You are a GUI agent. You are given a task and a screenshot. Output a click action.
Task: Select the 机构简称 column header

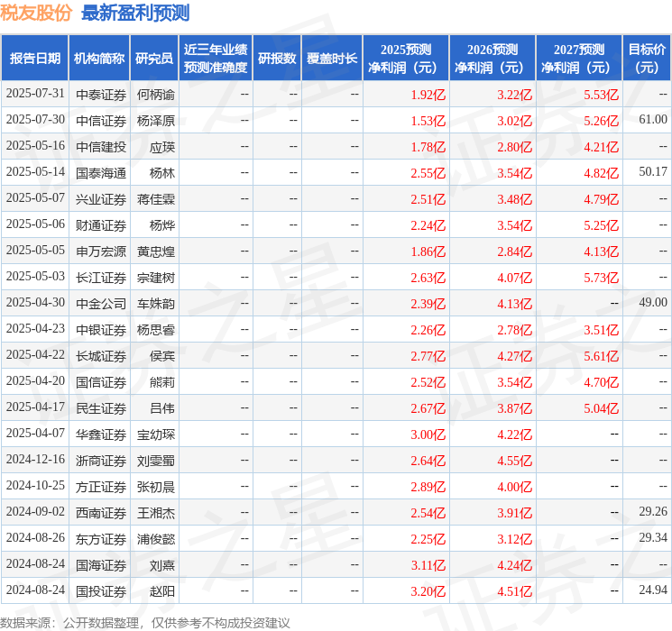[x=99, y=59]
